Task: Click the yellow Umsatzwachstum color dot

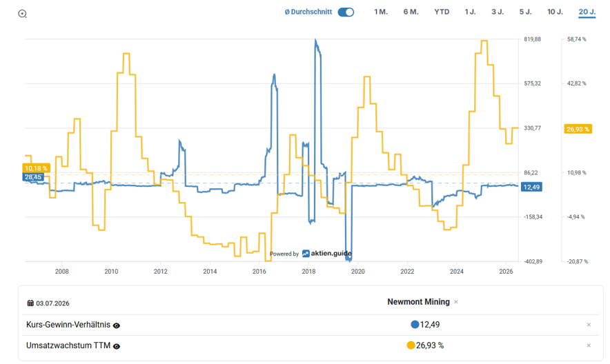Action: (x=411, y=345)
